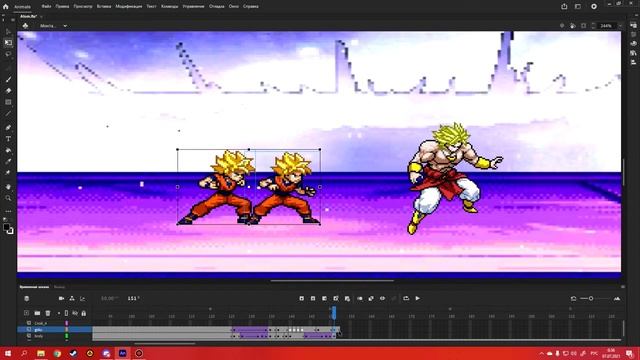Click the timeline zoom-in mountains icon
The width and height of the screenshot is (640, 360).
[617, 298]
